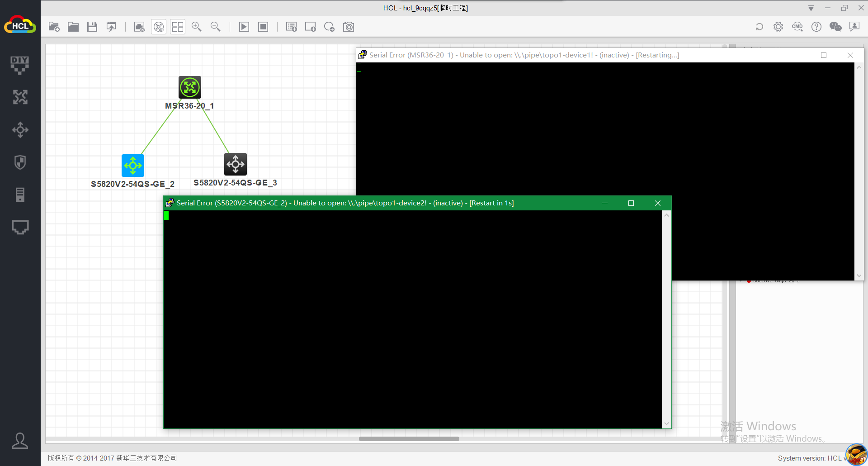The image size is (868, 466).
Task: Select the add rectangle shape tool
Action: click(x=311, y=27)
